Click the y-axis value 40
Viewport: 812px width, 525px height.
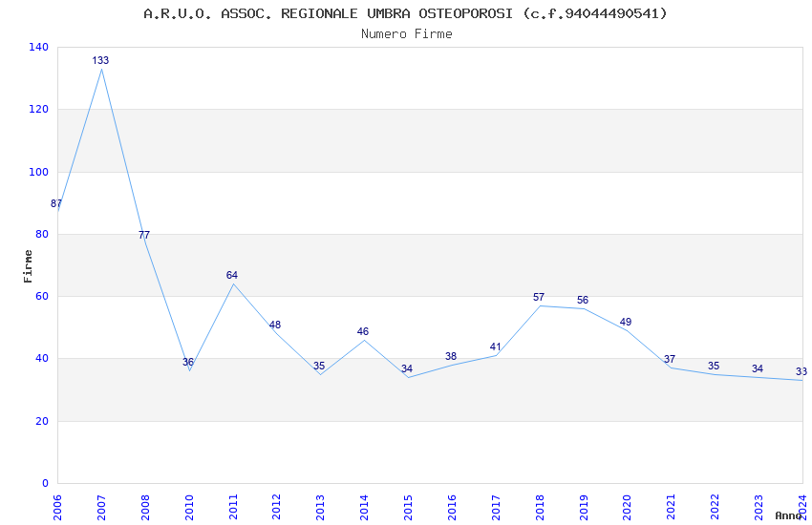pos(42,359)
